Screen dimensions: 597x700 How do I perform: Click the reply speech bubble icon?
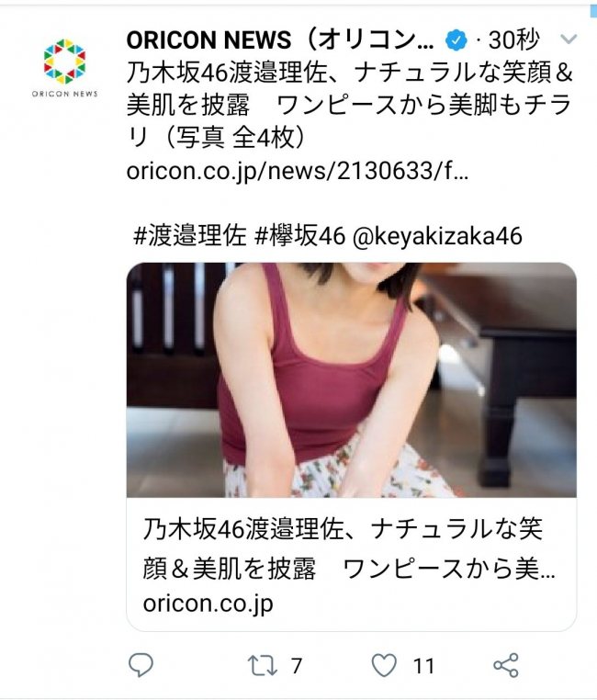[x=141, y=665]
